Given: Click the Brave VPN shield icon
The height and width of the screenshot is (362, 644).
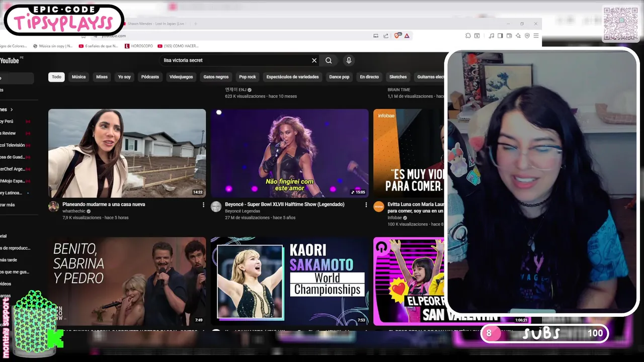Looking at the screenshot, I should coord(527,36).
